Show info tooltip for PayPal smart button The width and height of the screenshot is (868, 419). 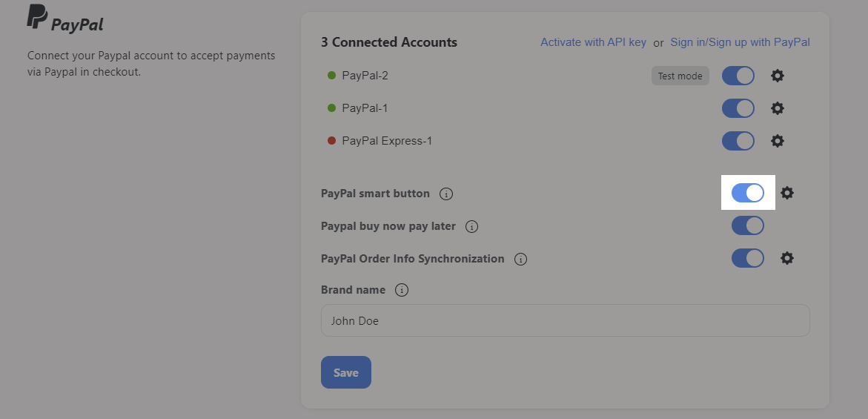(x=445, y=194)
